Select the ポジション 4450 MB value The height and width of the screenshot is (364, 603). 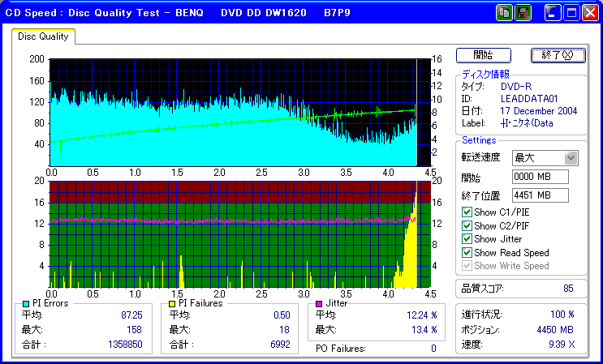click(555, 330)
